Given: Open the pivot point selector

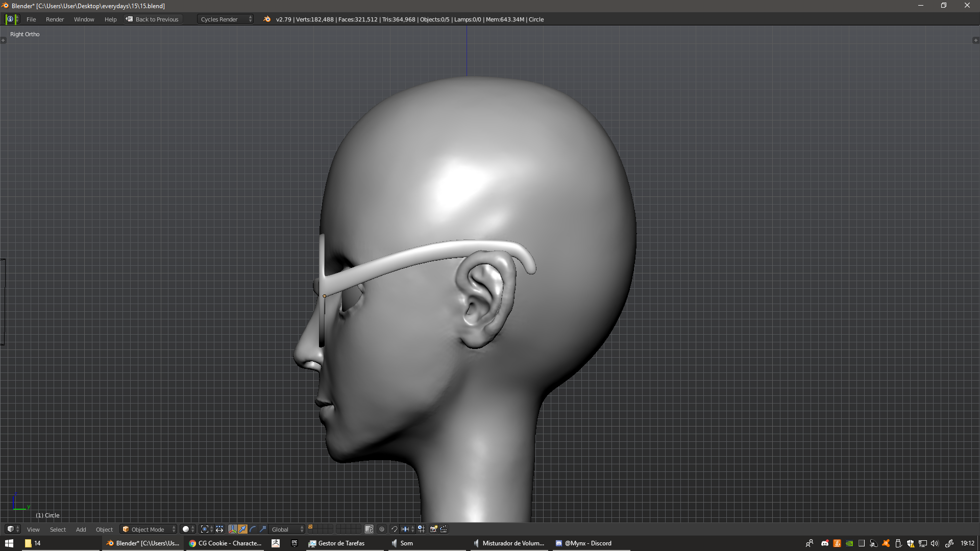Looking at the screenshot, I should tap(206, 529).
